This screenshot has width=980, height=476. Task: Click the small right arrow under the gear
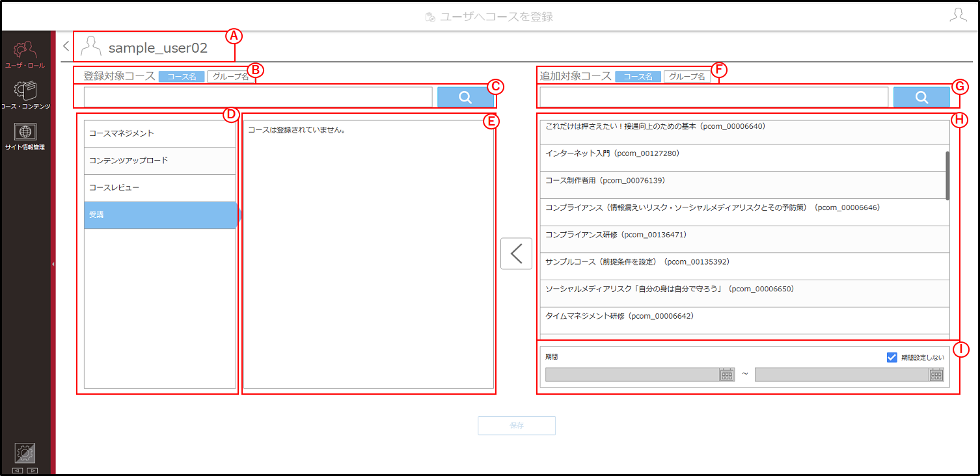[x=33, y=470]
